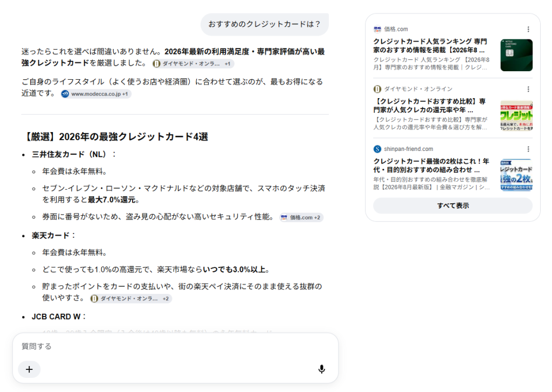
Task: Click the shinpan-friend.com source name label
Action: click(409, 149)
